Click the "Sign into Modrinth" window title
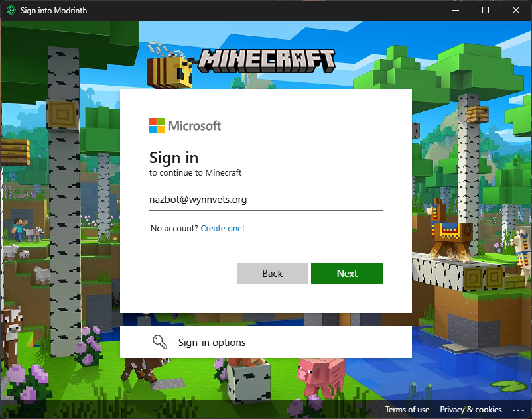Image resolution: width=532 pixels, height=419 pixels. [x=54, y=11]
